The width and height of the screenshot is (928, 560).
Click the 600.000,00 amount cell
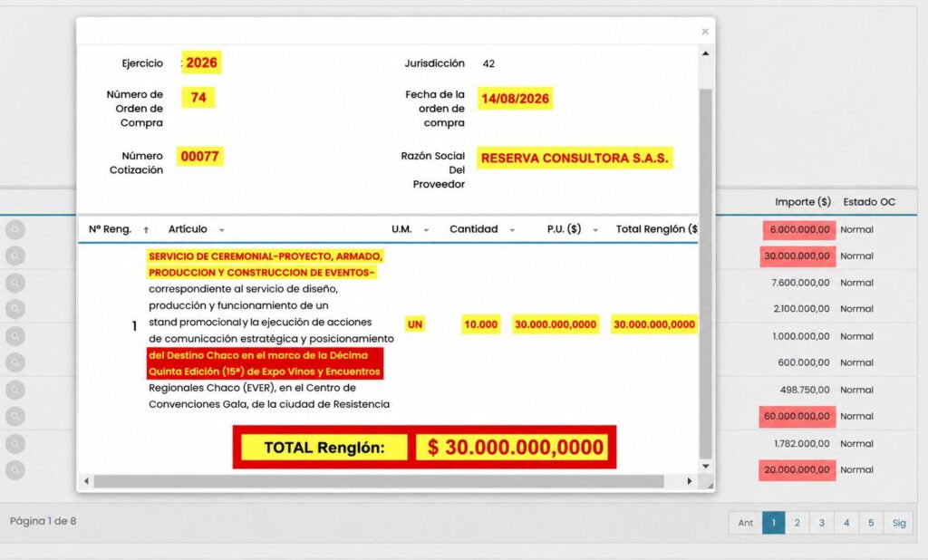pos(804,362)
